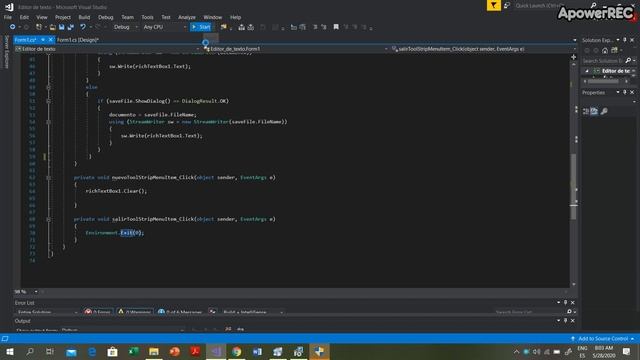Pin the Error List panel
This screenshot has height=360, width=640.
point(565,302)
